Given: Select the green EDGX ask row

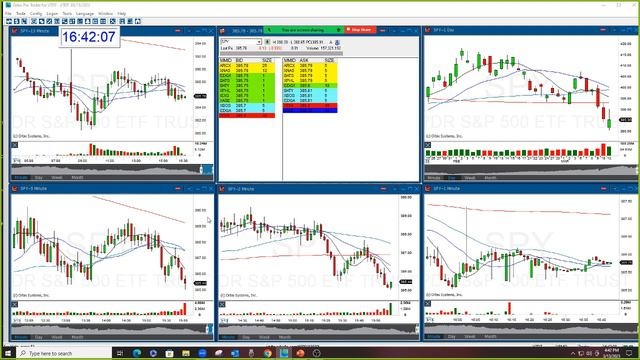Looking at the screenshot, I should point(310,86).
